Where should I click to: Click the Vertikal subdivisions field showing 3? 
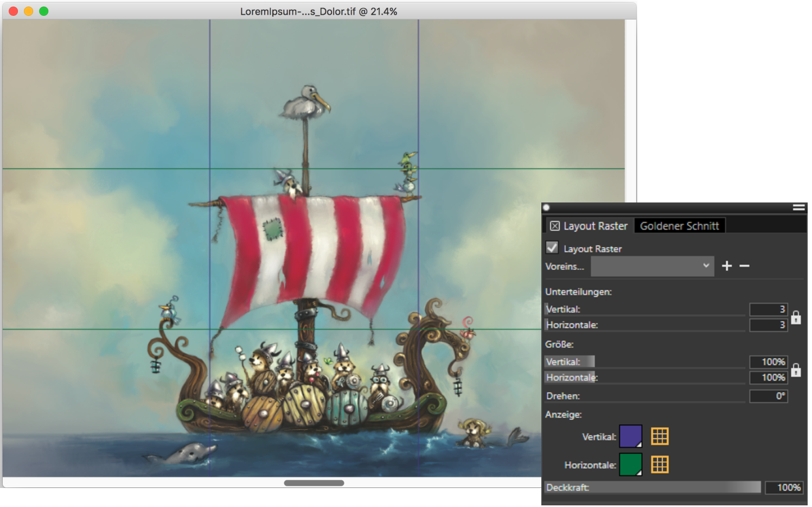[768, 309]
